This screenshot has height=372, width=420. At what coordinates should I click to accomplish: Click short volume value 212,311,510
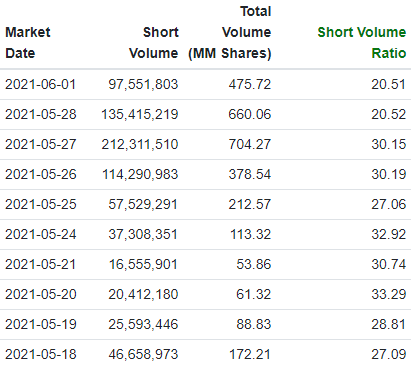tap(140, 144)
